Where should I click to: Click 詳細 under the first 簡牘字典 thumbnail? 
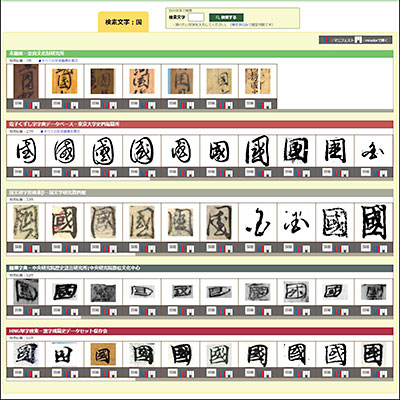[18, 310]
